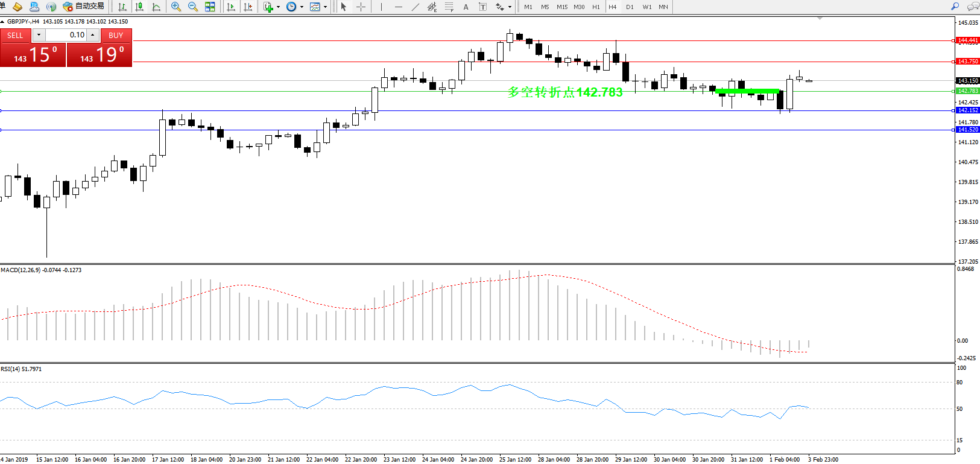The height and width of the screenshot is (464, 980).
Task: Switch chart to candlestick mode
Action: (x=140, y=7)
